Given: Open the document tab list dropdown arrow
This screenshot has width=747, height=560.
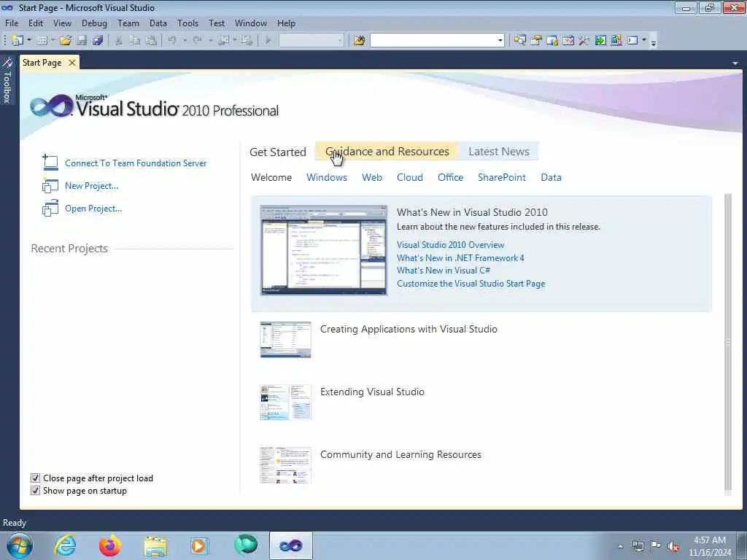Looking at the screenshot, I should pyautogui.click(x=735, y=63).
